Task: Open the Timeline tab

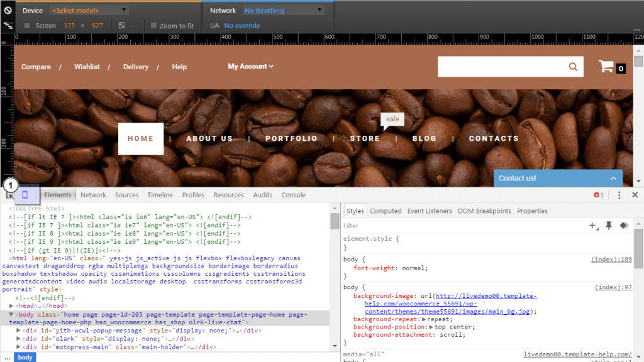Action: pos(160,195)
